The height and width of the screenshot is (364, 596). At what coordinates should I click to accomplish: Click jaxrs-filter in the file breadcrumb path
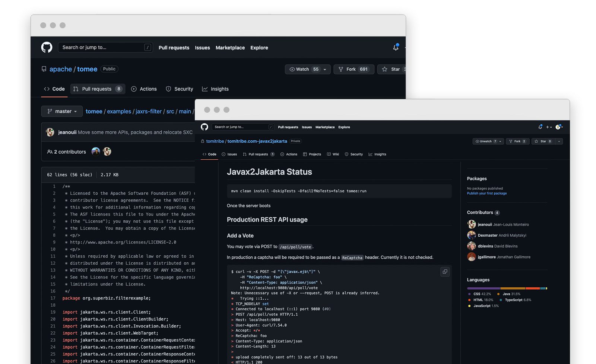click(x=149, y=111)
